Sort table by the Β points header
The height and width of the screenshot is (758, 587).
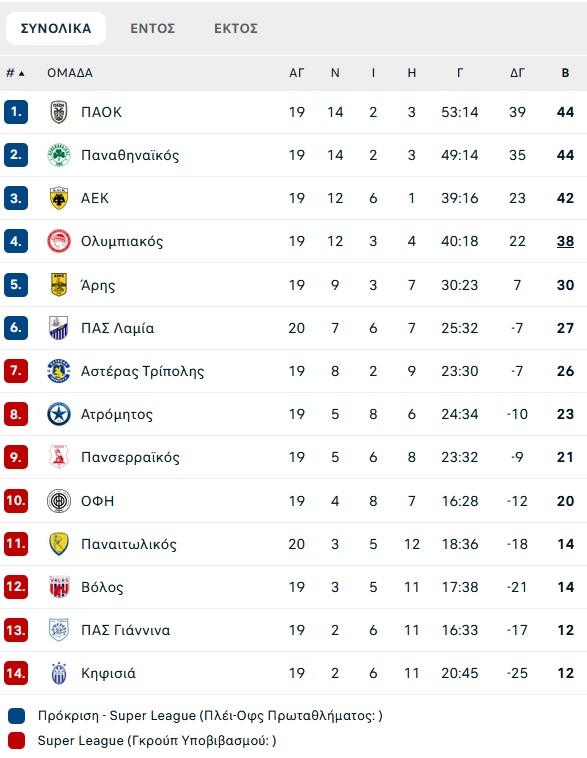[565, 73]
